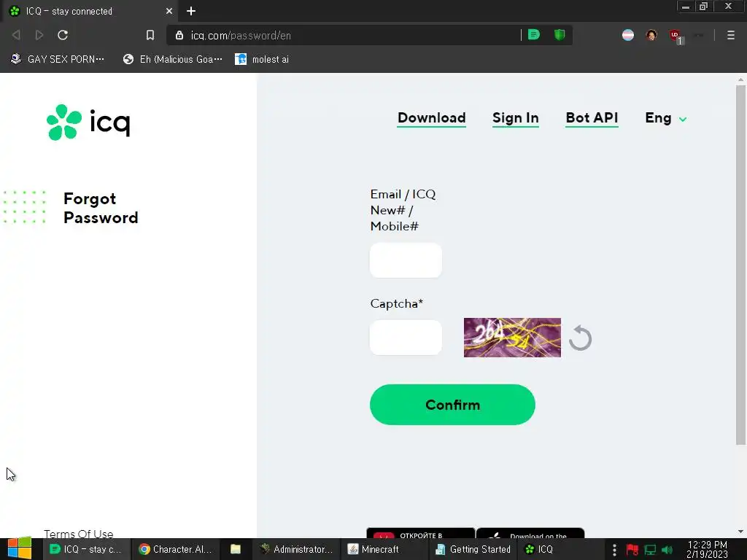Refresh the captcha image

point(580,338)
